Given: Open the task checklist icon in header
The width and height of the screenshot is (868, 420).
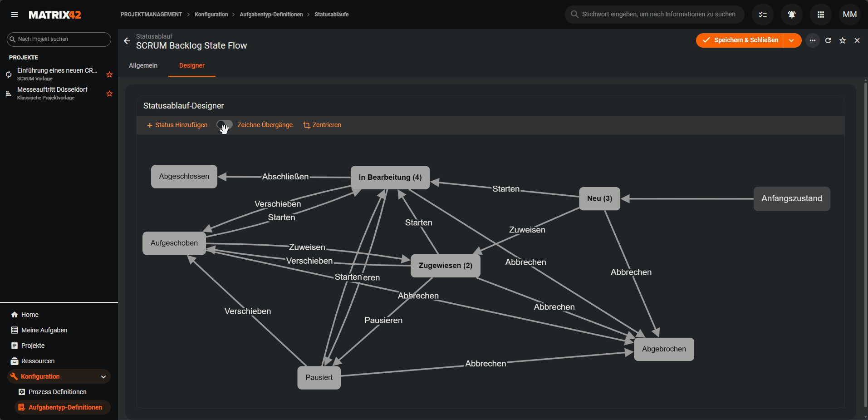Looking at the screenshot, I should (763, 15).
